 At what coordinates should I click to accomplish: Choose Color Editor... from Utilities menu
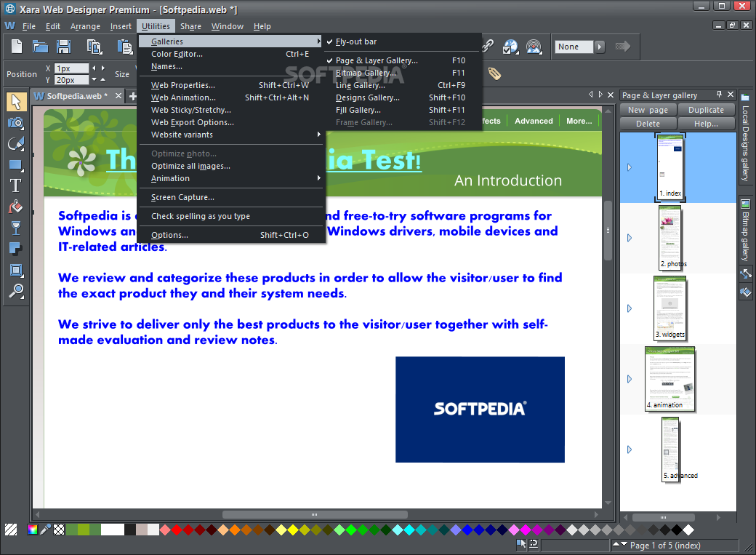tap(231, 54)
